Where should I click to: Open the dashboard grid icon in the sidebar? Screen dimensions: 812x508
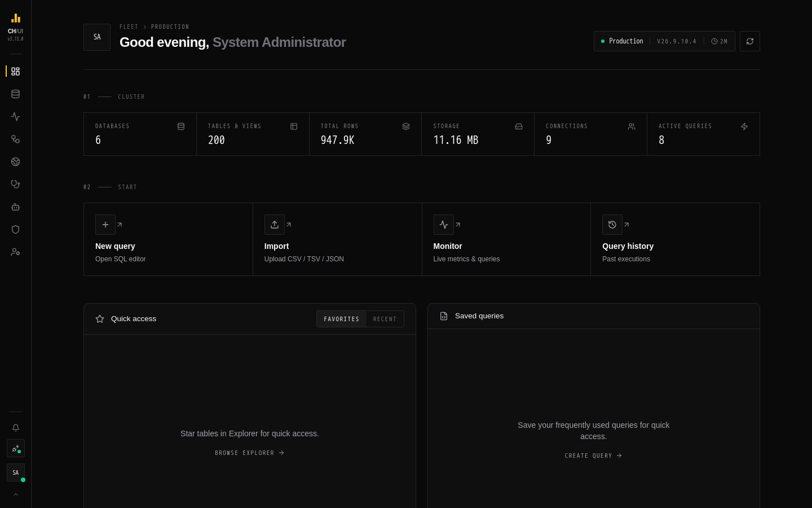(16, 72)
